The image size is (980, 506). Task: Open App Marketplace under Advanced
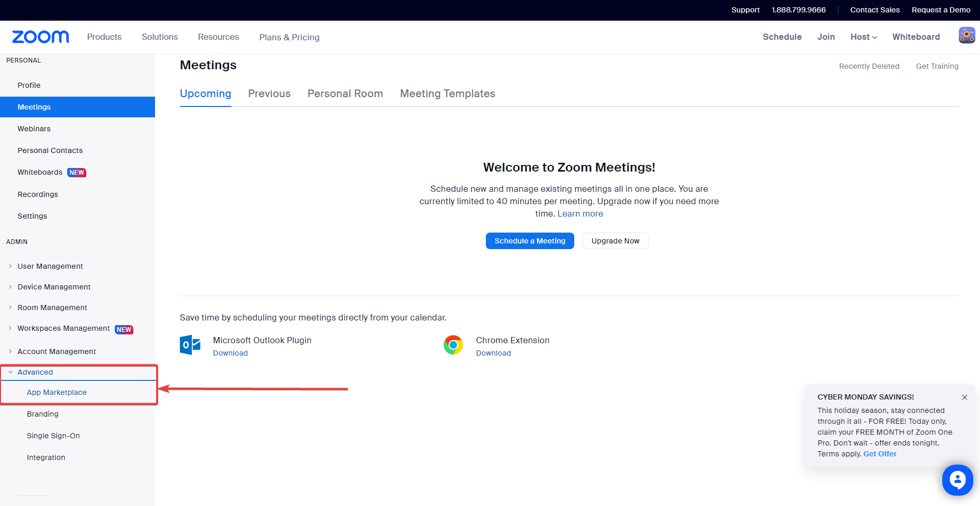pyautogui.click(x=57, y=392)
